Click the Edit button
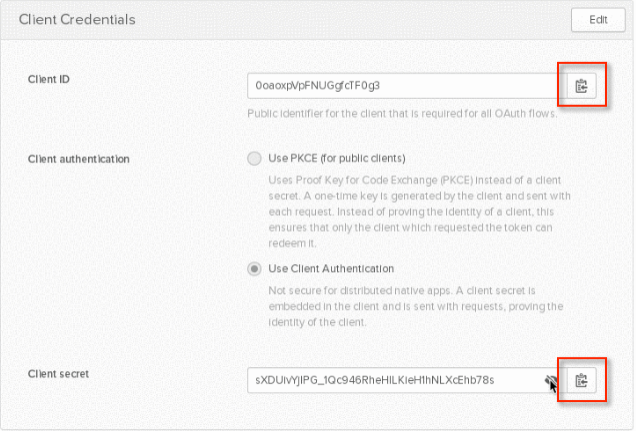Screen dimensions: 636x431 [598, 20]
